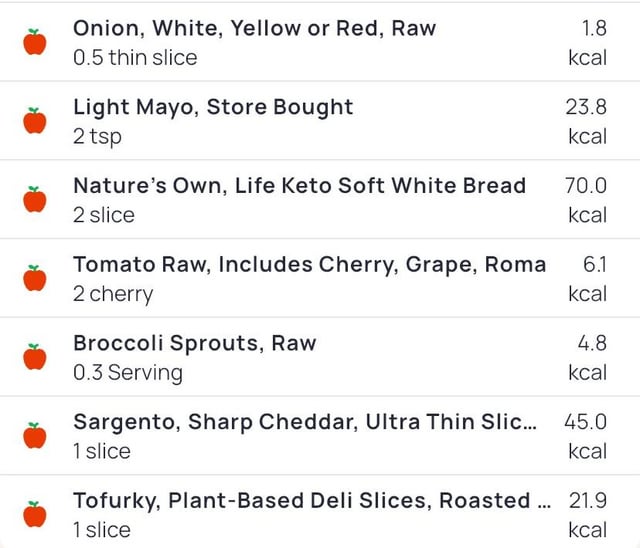This screenshot has height=548, width=640.
Task: Select Nature's Own Life Keto Bread title
Action: [299, 186]
